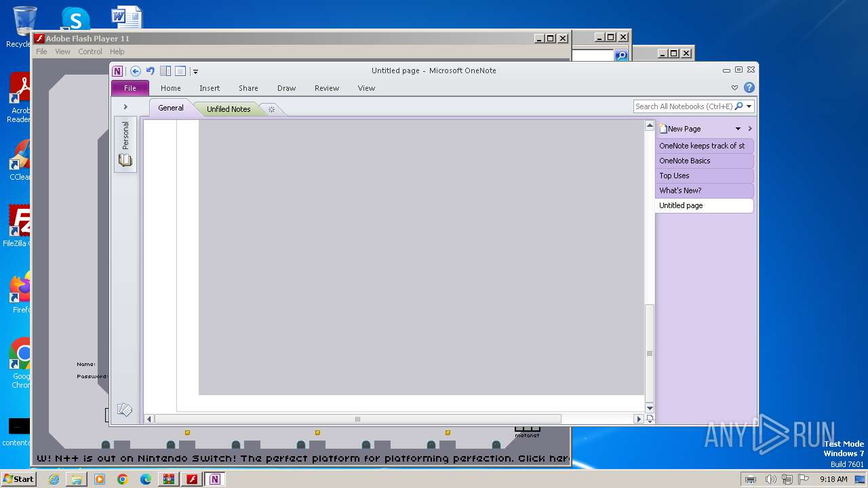Image resolution: width=868 pixels, height=488 pixels.
Task: Open Help menu in Adobe Flash Player
Action: click(117, 52)
